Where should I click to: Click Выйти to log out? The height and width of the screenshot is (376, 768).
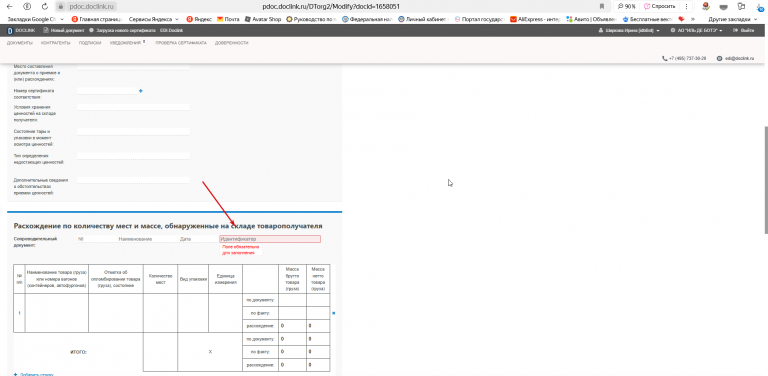(x=744, y=30)
